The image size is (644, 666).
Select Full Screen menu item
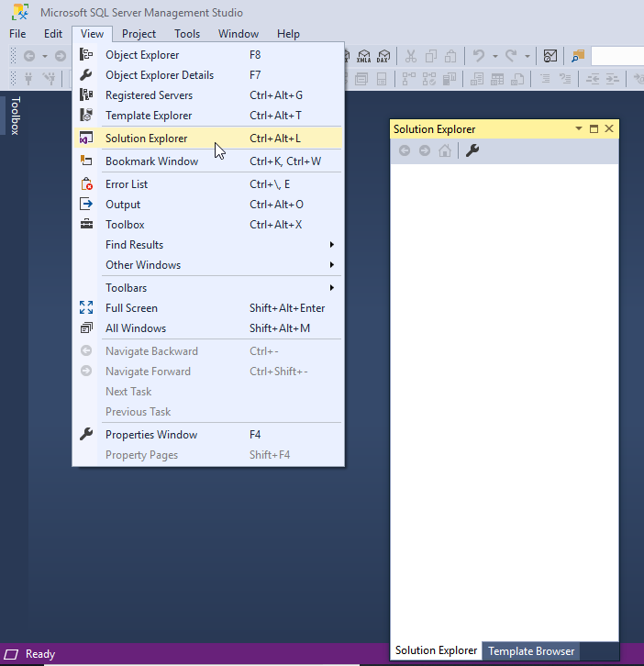click(208, 308)
